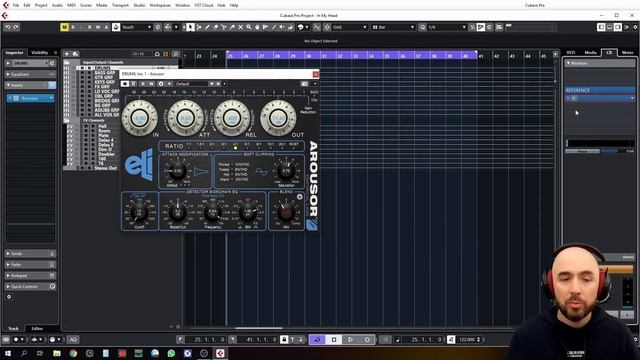Click the IN input gain knob
Viewport: 640px width, 360px height.
click(x=140, y=118)
